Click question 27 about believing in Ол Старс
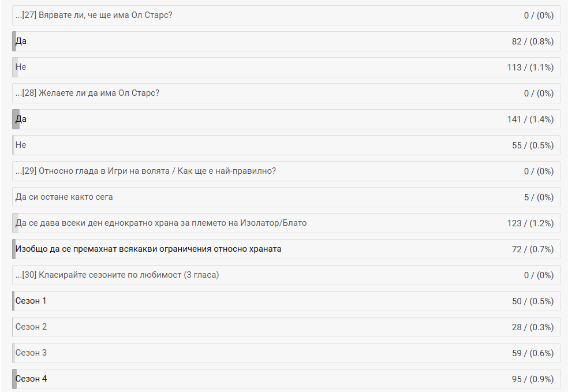The width and height of the screenshot is (568, 392). click(x=94, y=15)
